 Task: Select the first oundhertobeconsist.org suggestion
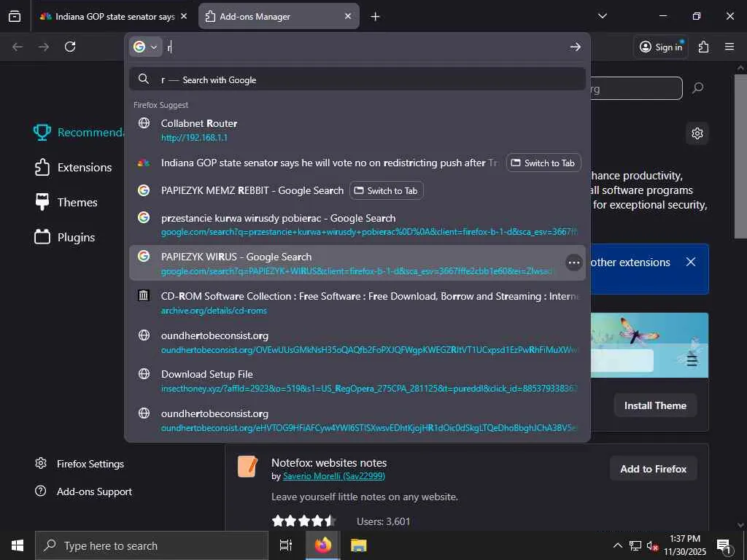(357, 342)
